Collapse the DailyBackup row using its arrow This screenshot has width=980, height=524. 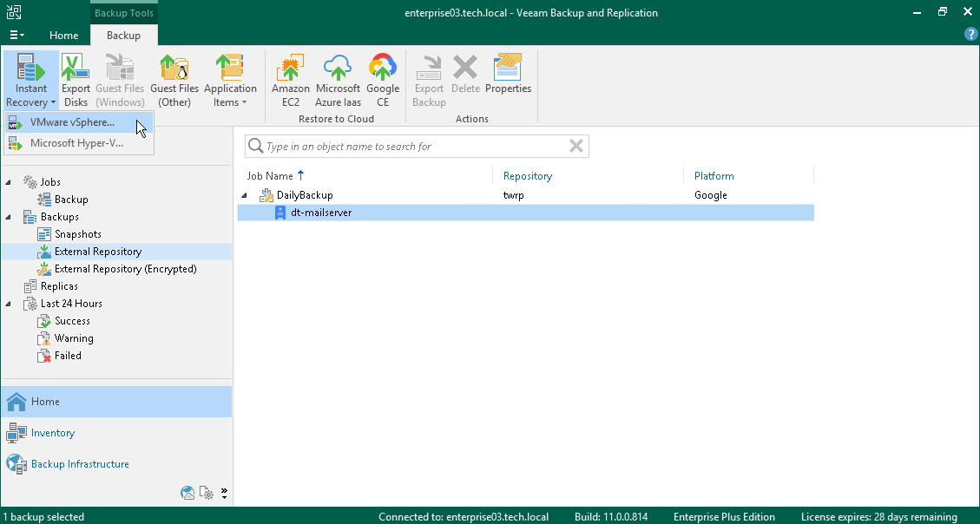[244, 195]
